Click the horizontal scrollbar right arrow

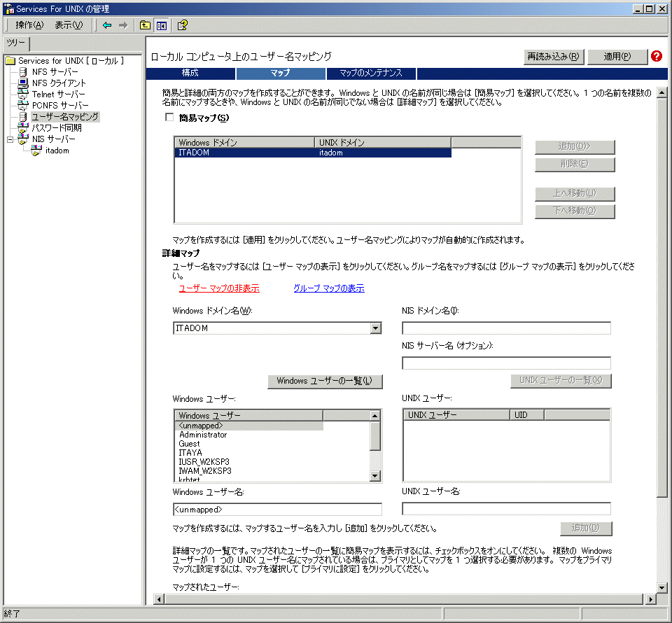tap(650, 599)
